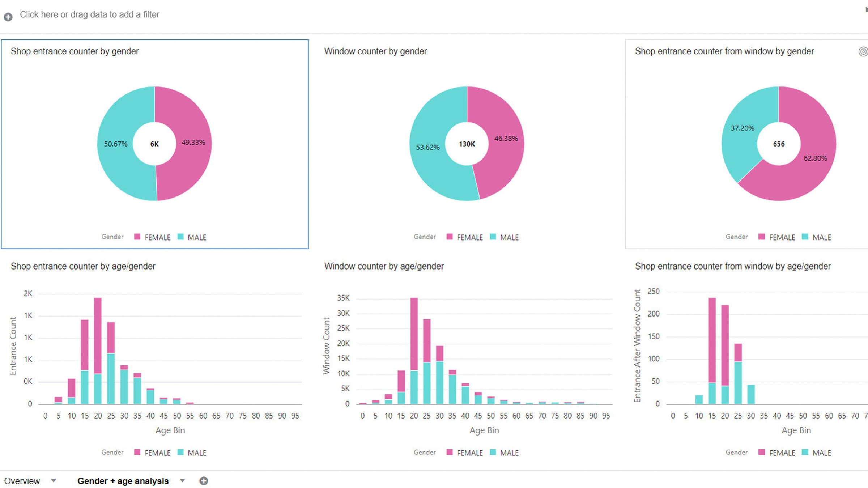Screen dimensions: 868x488
Task: Open the Overview tab dropdown arrow
Action: click(x=54, y=480)
